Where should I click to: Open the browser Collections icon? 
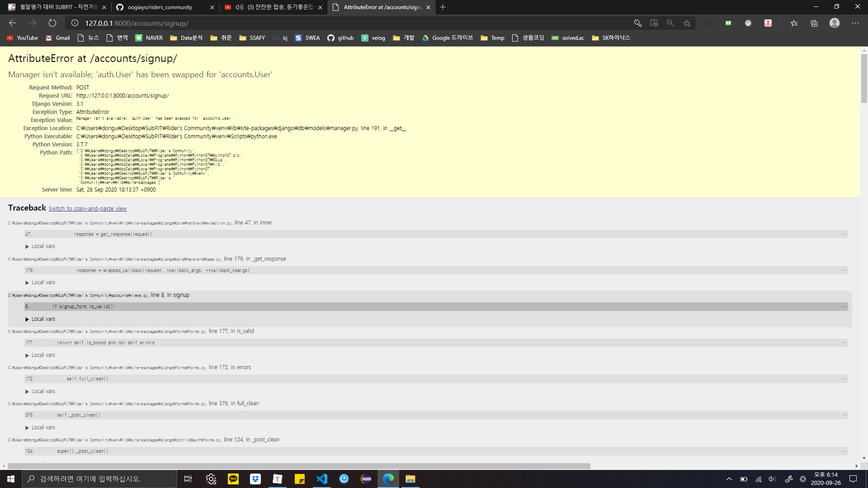pyautogui.click(x=814, y=23)
